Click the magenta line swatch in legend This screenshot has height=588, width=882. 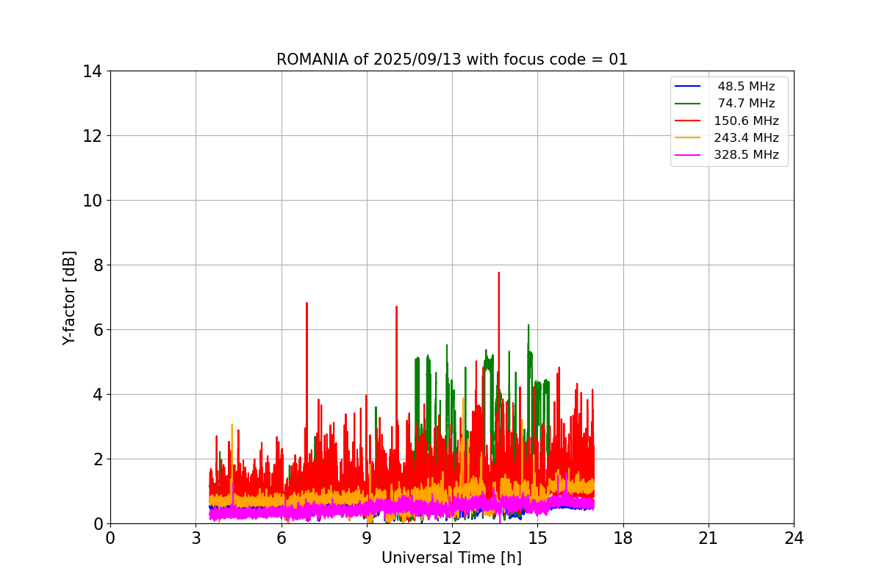click(688, 155)
